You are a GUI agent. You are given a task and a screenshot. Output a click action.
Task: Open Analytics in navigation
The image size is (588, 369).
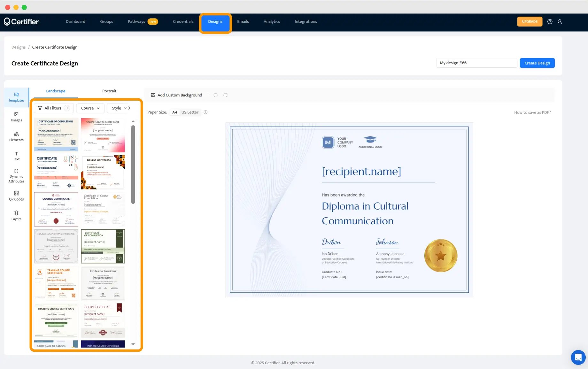pyautogui.click(x=272, y=21)
